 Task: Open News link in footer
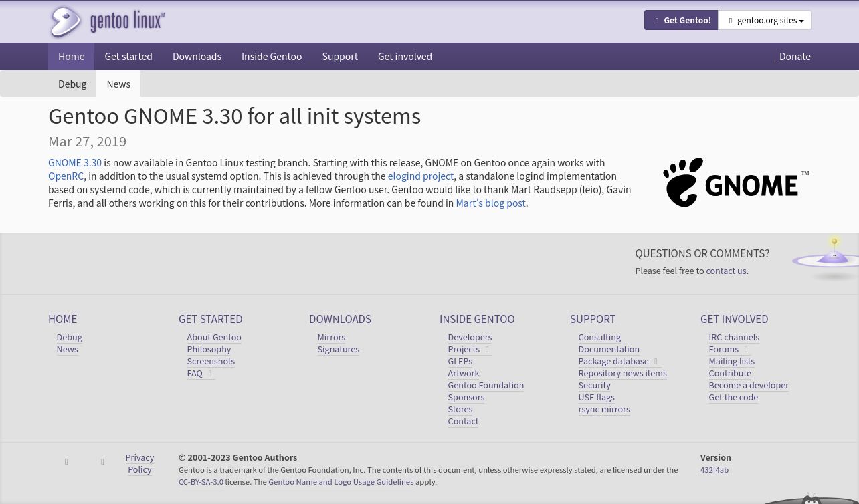pyautogui.click(x=67, y=349)
